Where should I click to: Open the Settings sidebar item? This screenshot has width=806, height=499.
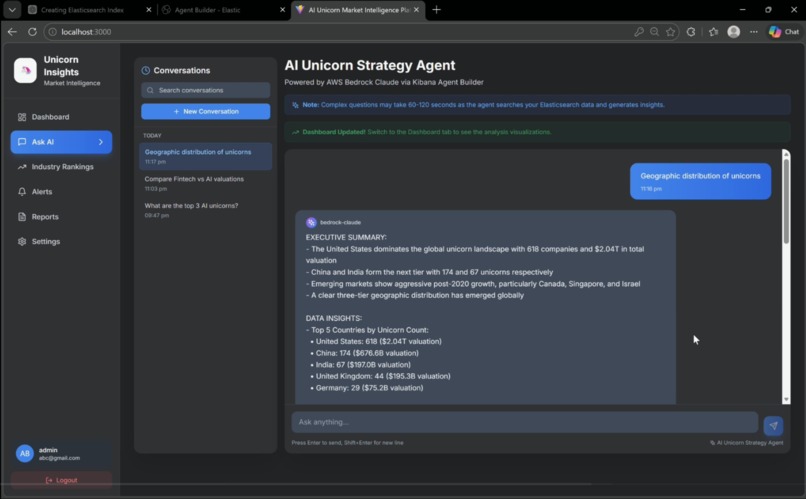pos(61,242)
